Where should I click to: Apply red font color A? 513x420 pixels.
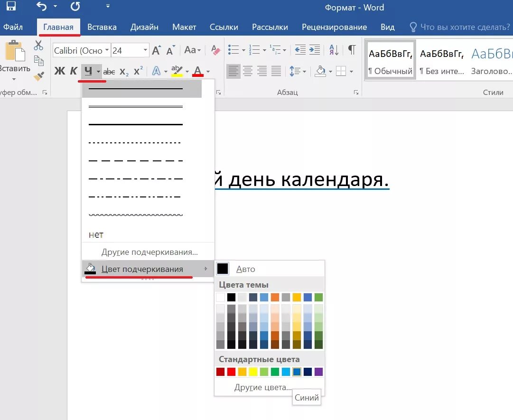[197, 71]
